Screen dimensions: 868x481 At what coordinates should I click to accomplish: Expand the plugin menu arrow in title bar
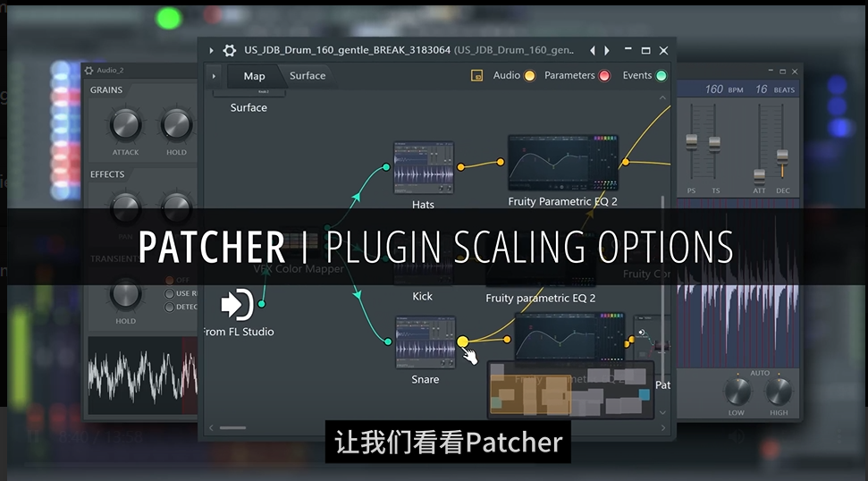tap(211, 50)
